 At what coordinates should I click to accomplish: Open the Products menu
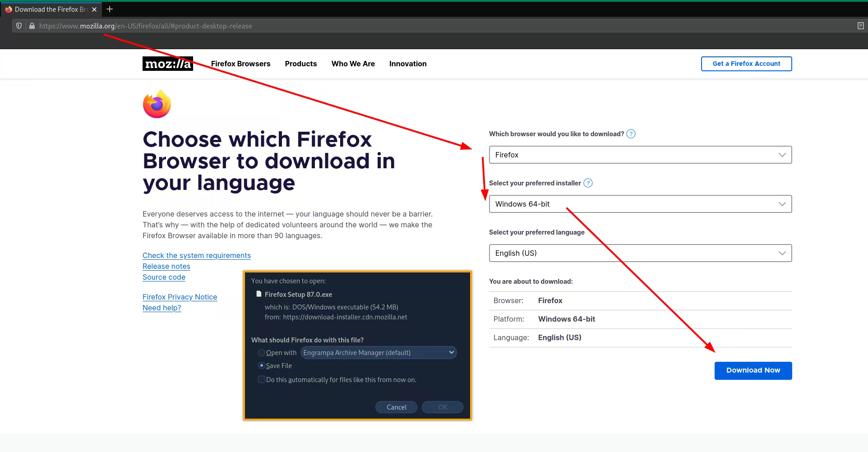pos(301,64)
